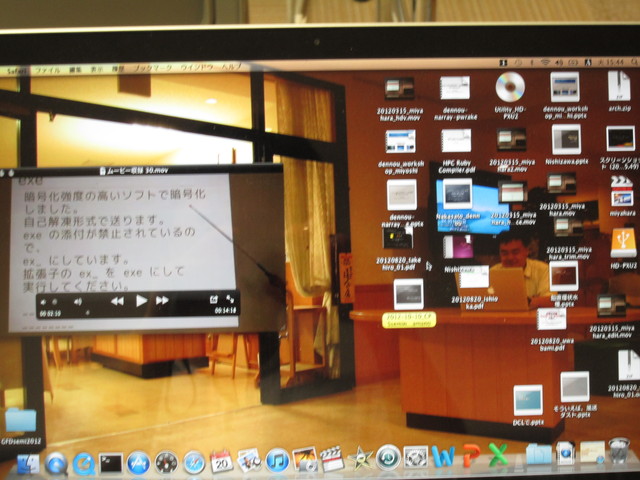Click the fast-forward button in the movie player

click(x=162, y=300)
